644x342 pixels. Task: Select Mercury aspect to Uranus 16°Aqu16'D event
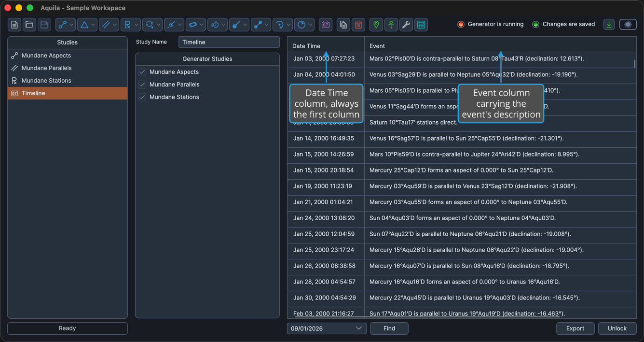[x=500, y=282]
